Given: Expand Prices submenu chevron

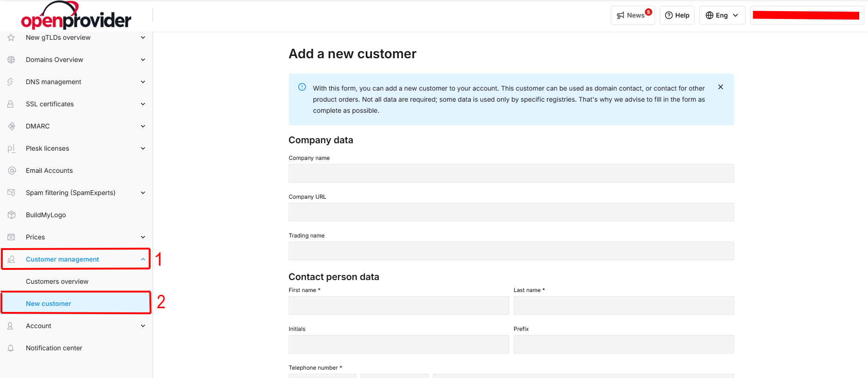Looking at the screenshot, I should coord(143,237).
